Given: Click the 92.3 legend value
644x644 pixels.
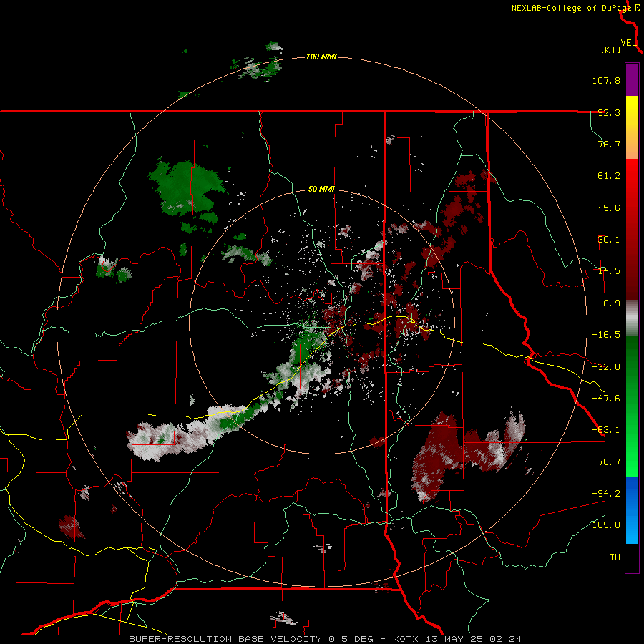Looking at the screenshot, I should [x=609, y=112].
